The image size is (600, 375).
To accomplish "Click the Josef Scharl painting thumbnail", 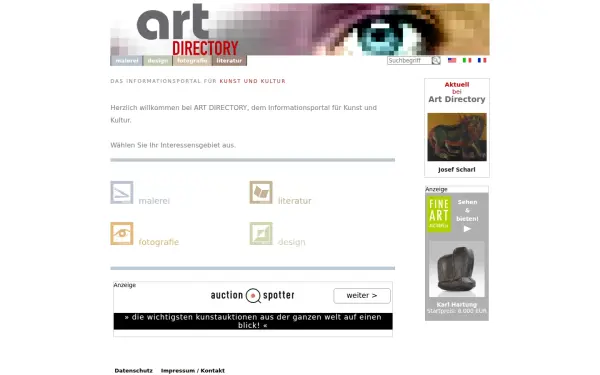I will click(457, 137).
